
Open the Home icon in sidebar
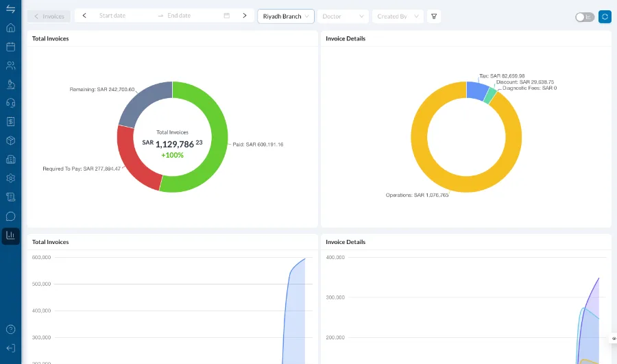10,27
